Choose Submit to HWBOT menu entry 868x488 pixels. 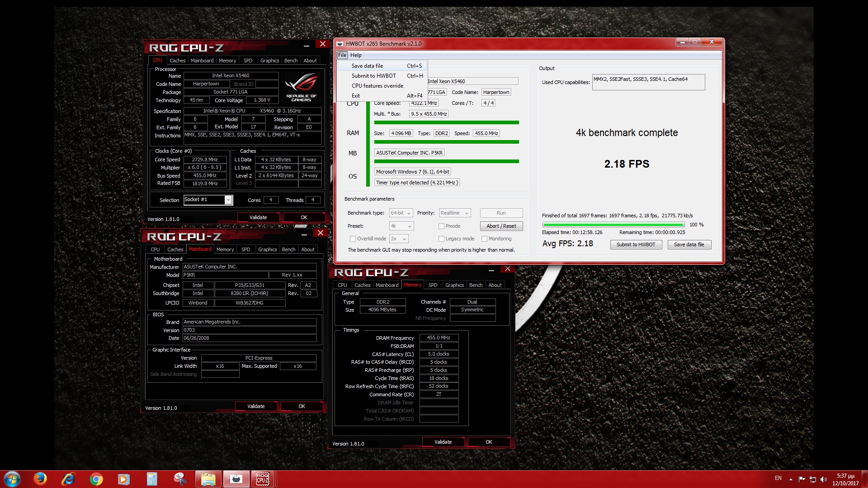tap(382, 76)
